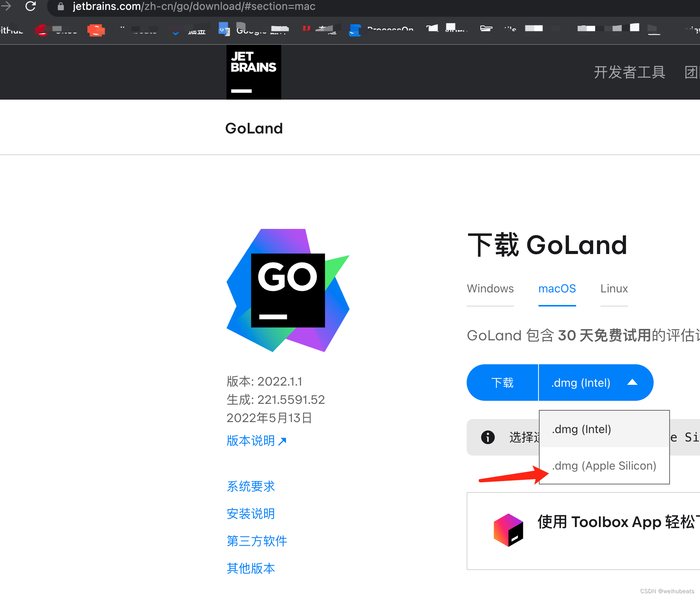
Task: Click the blue 下载 download button
Action: point(502,383)
